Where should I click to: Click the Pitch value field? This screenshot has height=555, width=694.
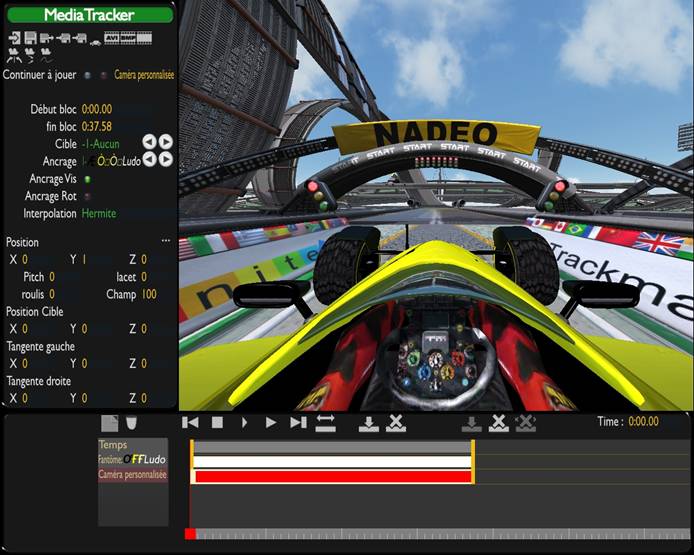point(52,277)
